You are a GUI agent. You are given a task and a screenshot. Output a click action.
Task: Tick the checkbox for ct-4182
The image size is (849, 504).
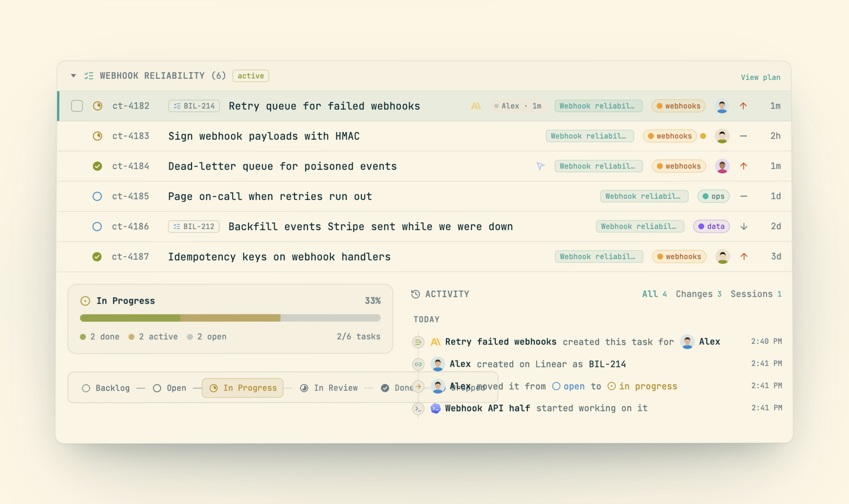[77, 106]
